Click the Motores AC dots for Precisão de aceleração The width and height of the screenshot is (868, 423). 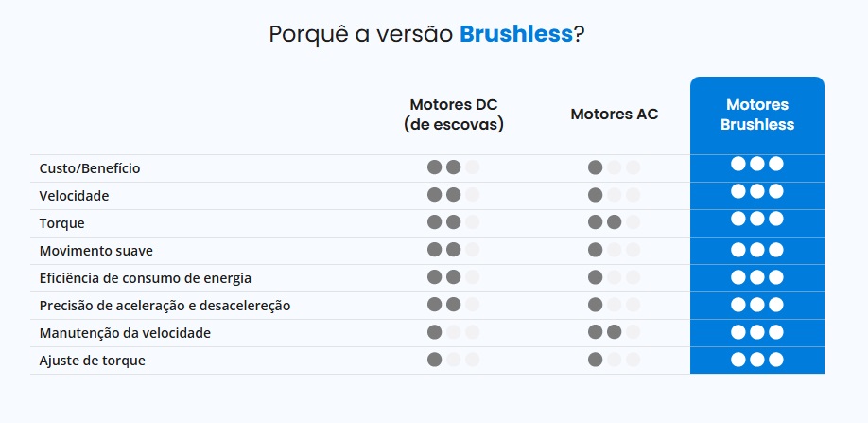(614, 305)
